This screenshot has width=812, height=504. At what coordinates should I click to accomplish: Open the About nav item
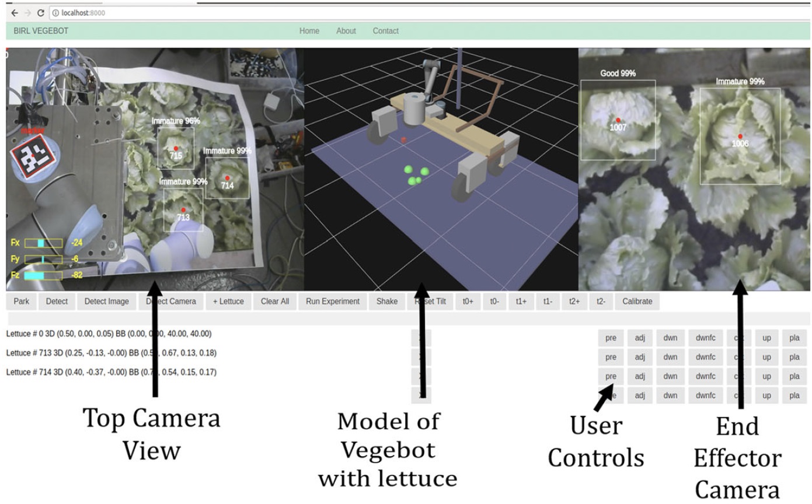pos(346,31)
